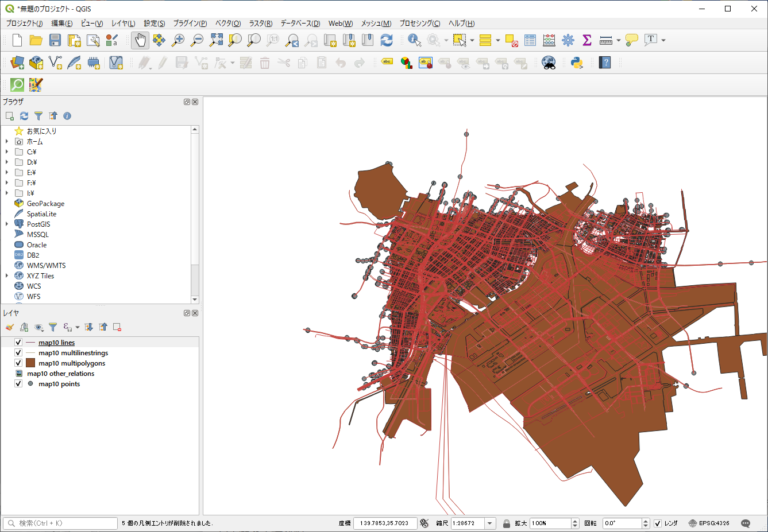Click the Refresh map canvas icon

tap(387, 40)
